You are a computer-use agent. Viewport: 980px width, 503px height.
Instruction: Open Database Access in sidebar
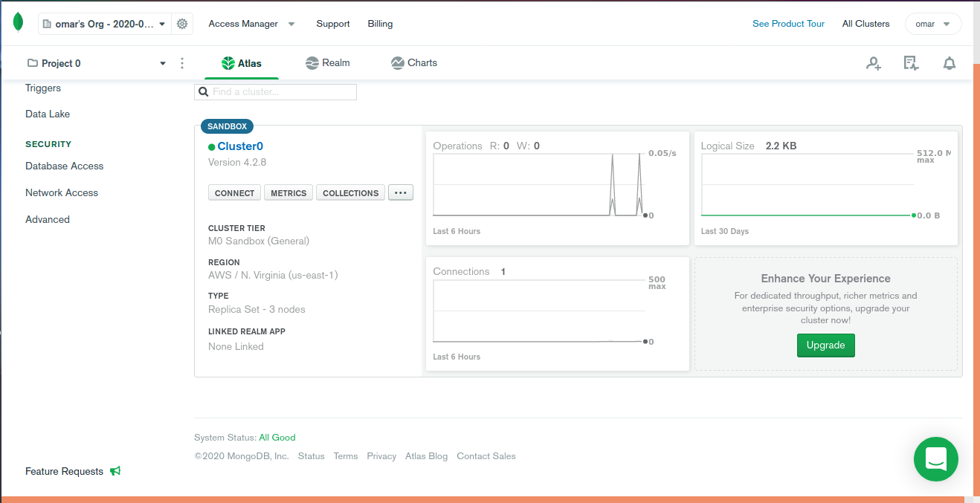click(65, 166)
